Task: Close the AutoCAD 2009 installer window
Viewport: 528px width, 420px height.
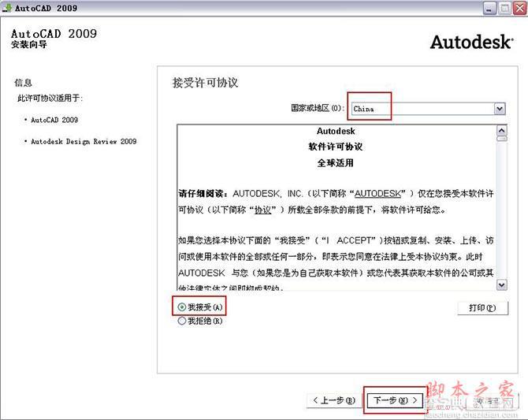Action: click(520, 8)
